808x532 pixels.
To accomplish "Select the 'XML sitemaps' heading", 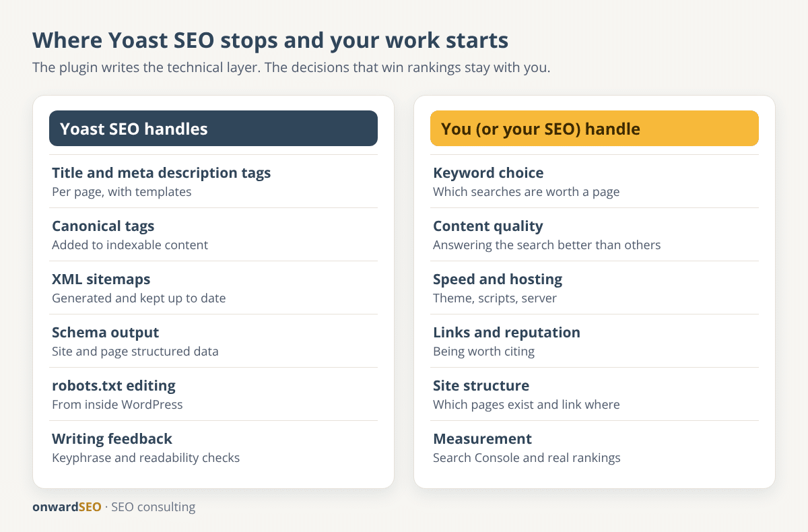I will [101, 279].
